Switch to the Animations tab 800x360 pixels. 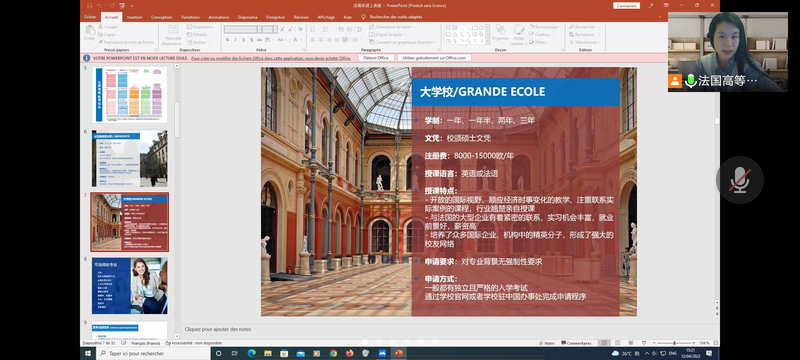click(x=219, y=17)
